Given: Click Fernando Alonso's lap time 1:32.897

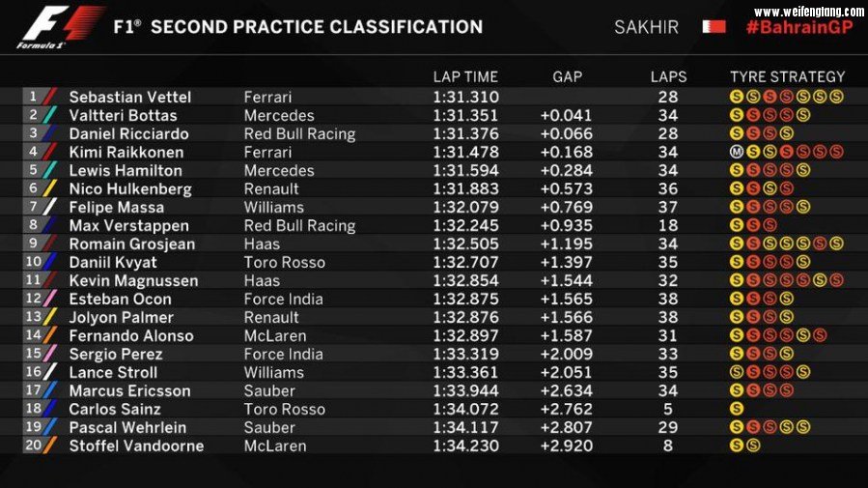Looking at the screenshot, I should (465, 335).
